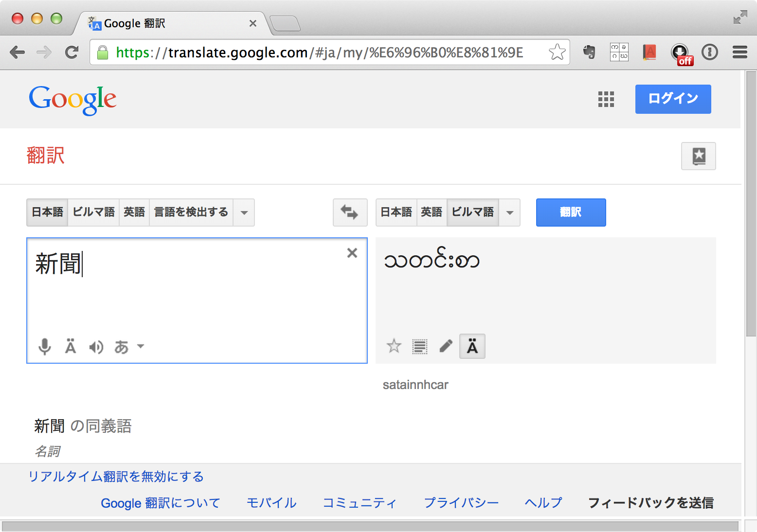The height and width of the screenshot is (532, 757).
Task: Click the romanization text satainnhcar
Action: pyautogui.click(x=415, y=385)
